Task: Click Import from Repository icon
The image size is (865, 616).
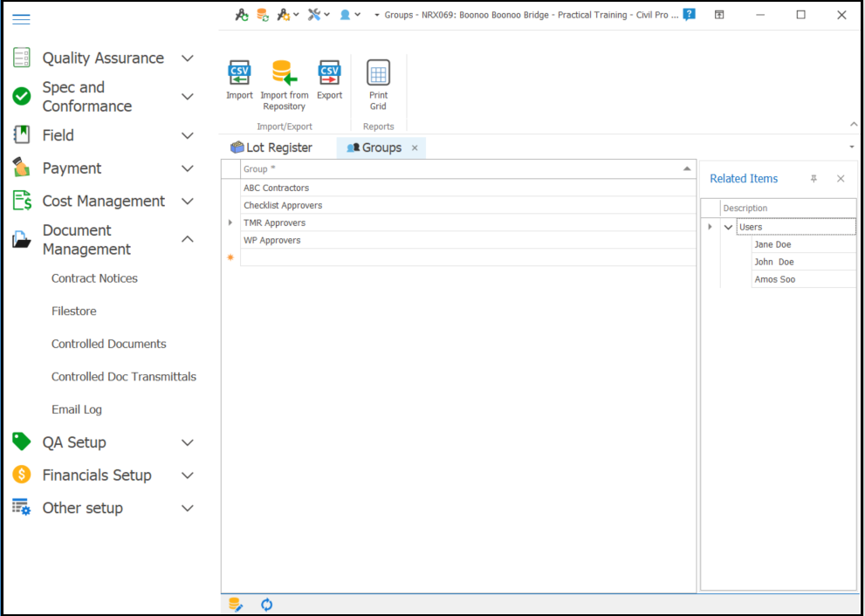Action: (285, 73)
